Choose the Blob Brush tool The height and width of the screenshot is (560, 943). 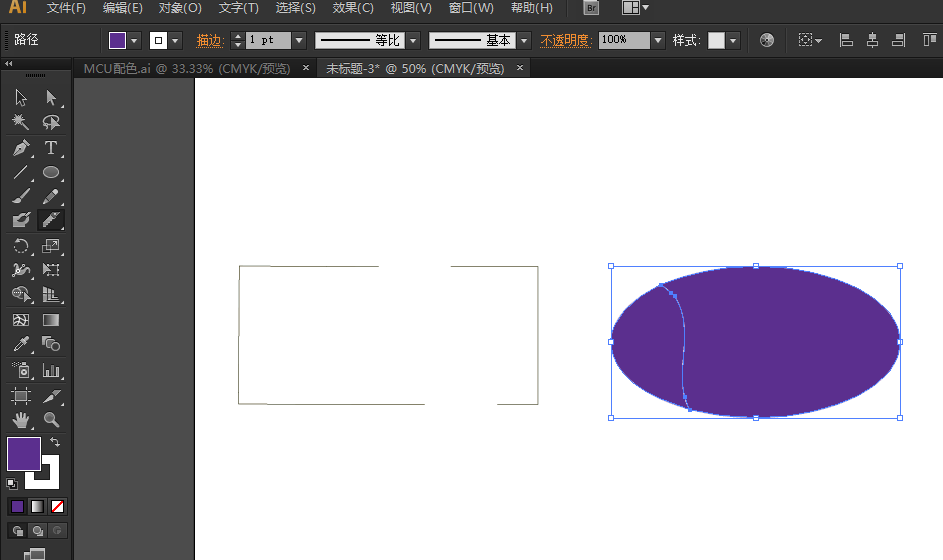(21, 220)
